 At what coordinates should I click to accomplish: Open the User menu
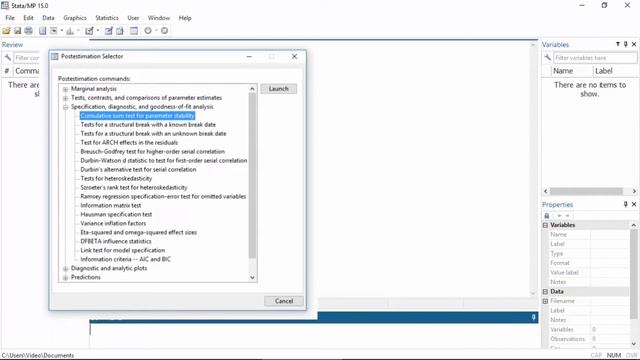tap(133, 18)
